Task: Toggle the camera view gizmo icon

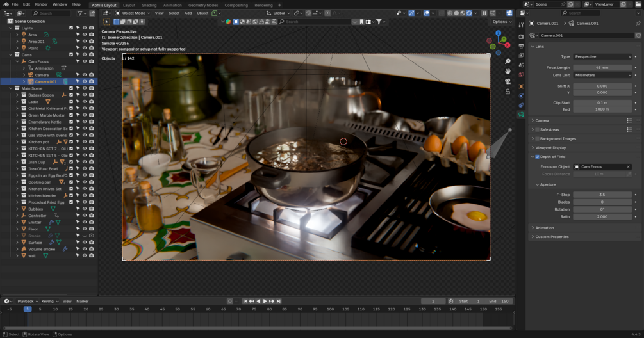Action: click(x=508, y=82)
